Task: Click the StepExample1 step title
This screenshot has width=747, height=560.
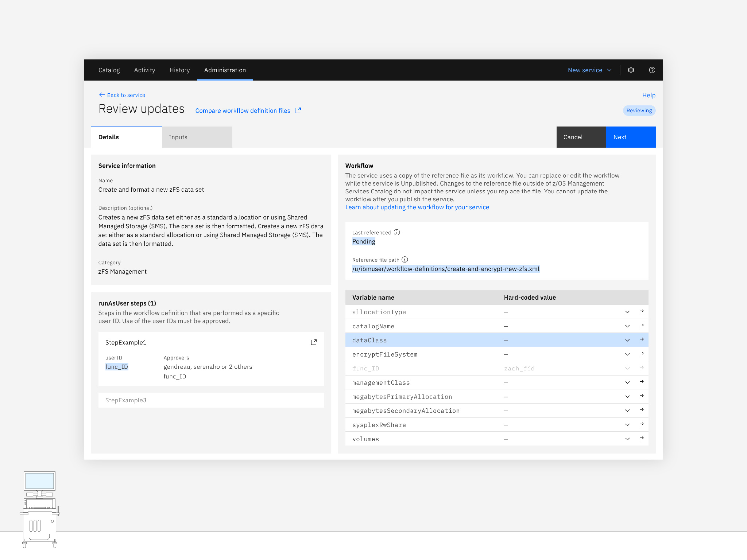Action: pos(126,342)
